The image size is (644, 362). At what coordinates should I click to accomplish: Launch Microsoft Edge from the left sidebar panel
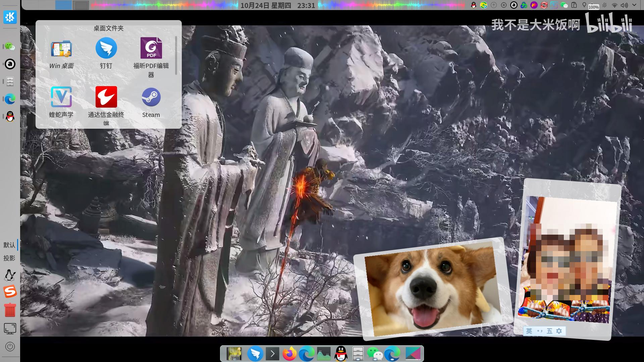tap(10, 99)
